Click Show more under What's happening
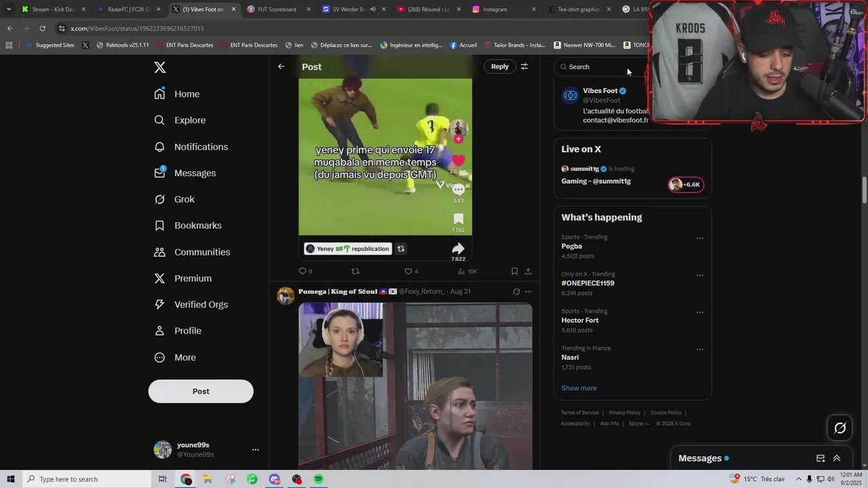This screenshot has width=868, height=488. (x=579, y=388)
